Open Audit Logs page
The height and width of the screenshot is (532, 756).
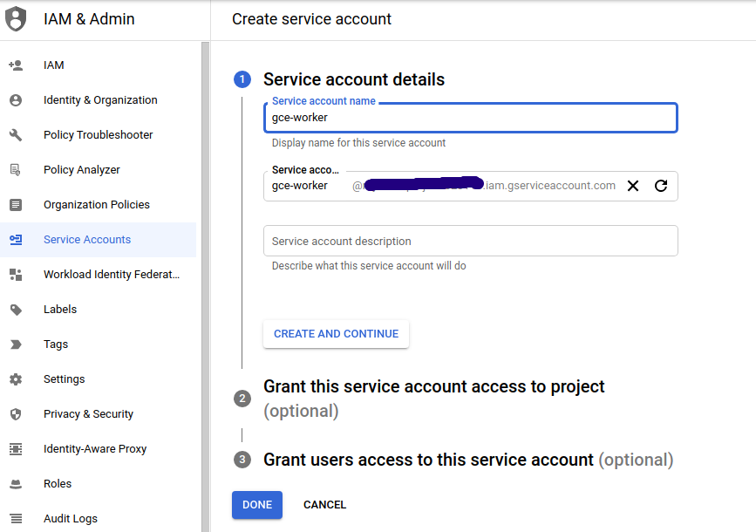pyautogui.click(x=98, y=519)
